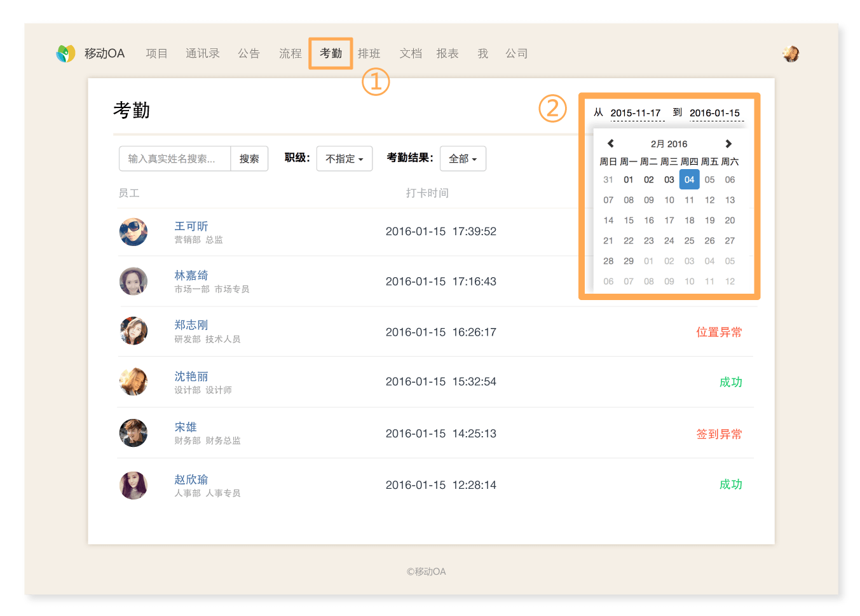The width and height of the screenshot is (860, 616).
Task: Open the 排班 navigation tab
Action: point(369,53)
